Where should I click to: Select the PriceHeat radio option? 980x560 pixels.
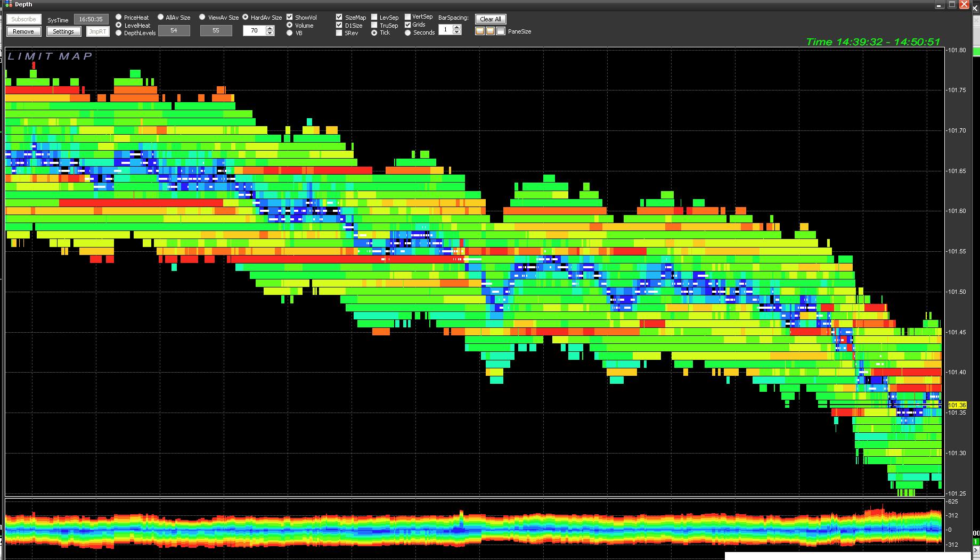pos(119,17)
